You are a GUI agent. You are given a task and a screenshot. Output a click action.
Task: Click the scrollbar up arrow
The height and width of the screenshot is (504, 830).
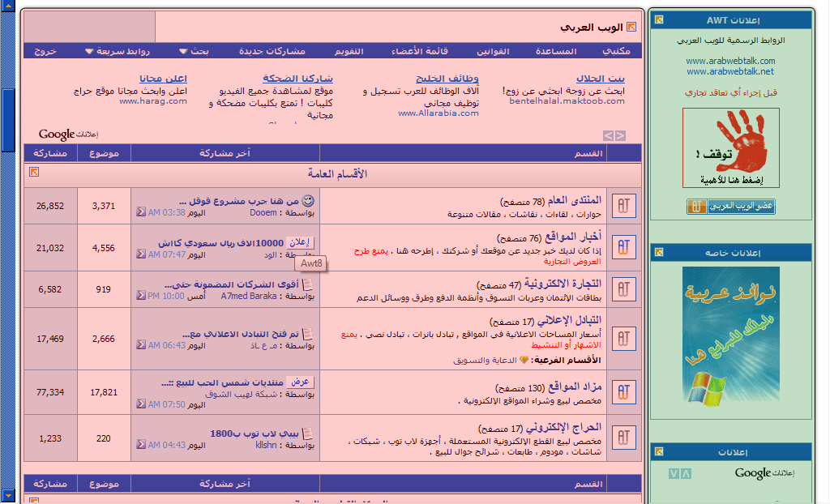tap(8, 6)
